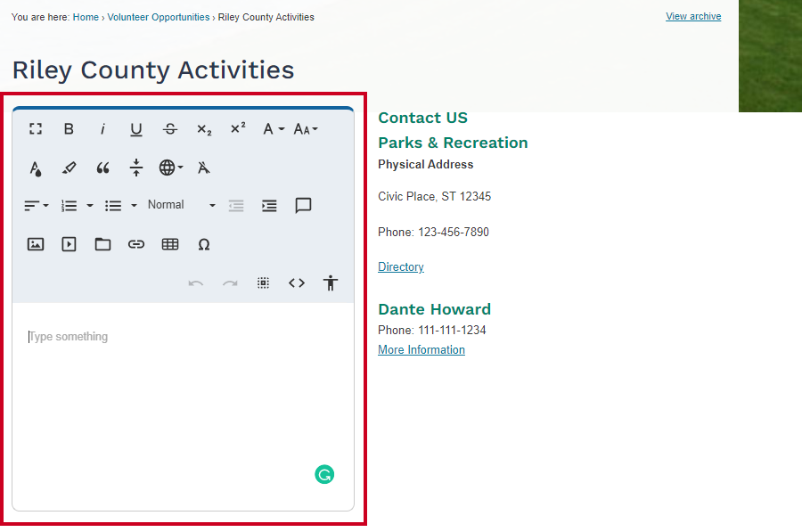Open the Grammarly widget
The height and width of the screenshot is (532, 802).
324,475
